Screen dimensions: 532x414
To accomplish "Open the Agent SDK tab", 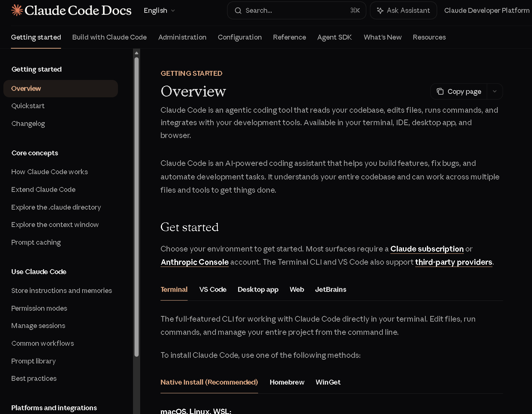I will [x=335, y=37].
